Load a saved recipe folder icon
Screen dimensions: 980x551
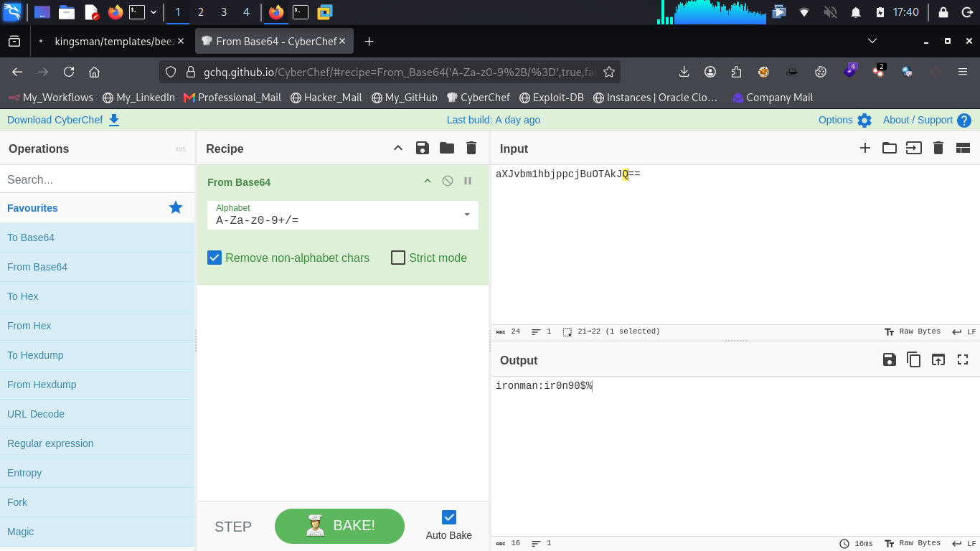click(447, 148)
